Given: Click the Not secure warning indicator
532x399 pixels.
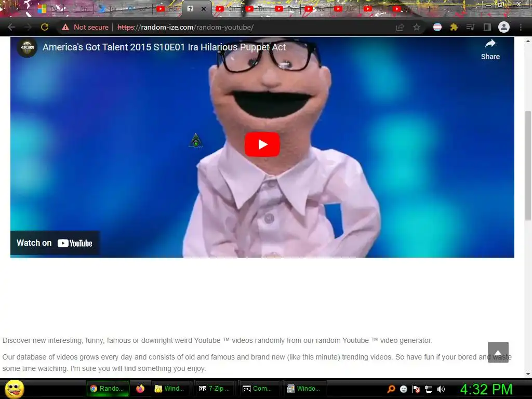Looking at the screenshot, I should (x=85, y=27).
